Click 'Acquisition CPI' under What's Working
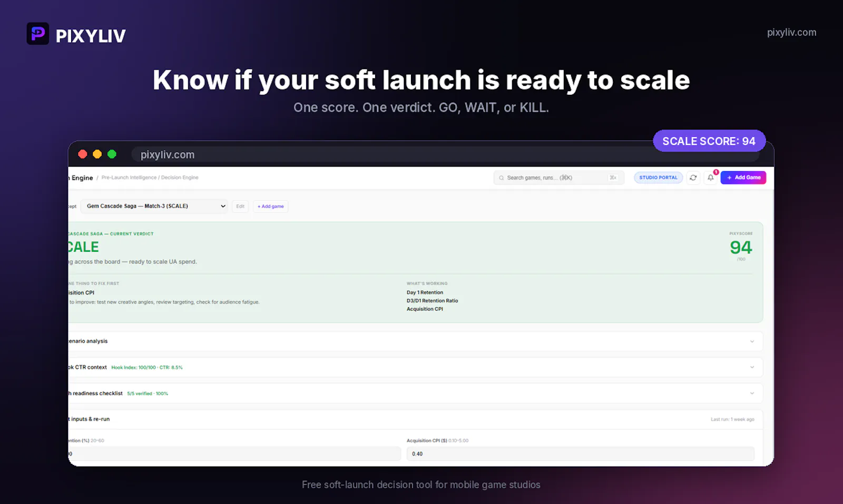 click(425, 309)
